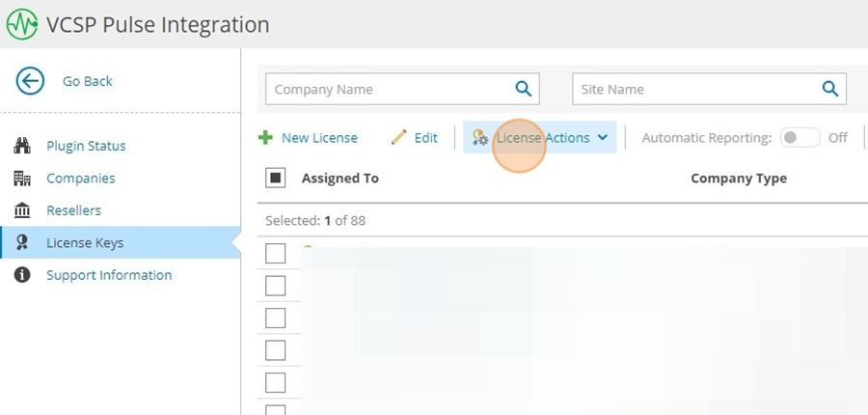Click the 'Automatic Reporting:' label
The image size is (868, 415).
[706, 138]
